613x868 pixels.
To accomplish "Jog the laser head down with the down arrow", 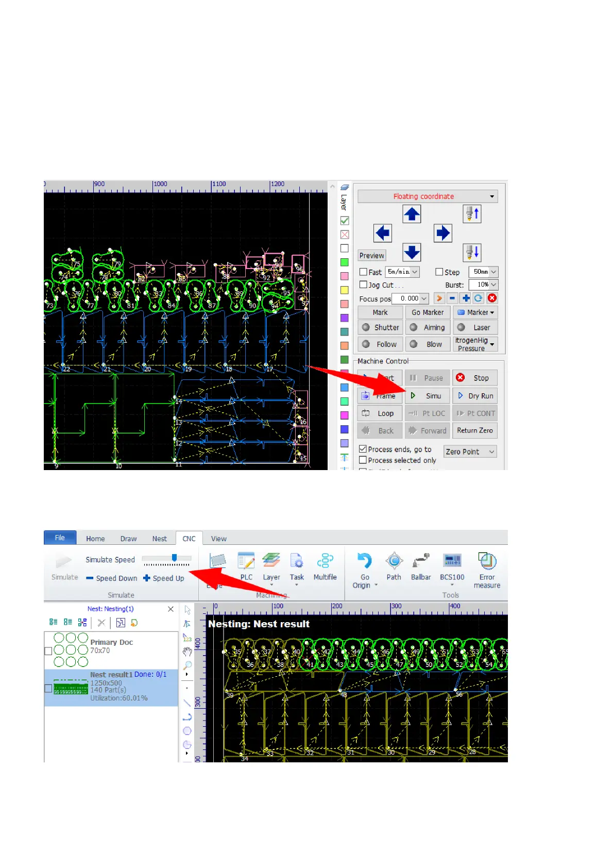I will (x=412, y=253).
